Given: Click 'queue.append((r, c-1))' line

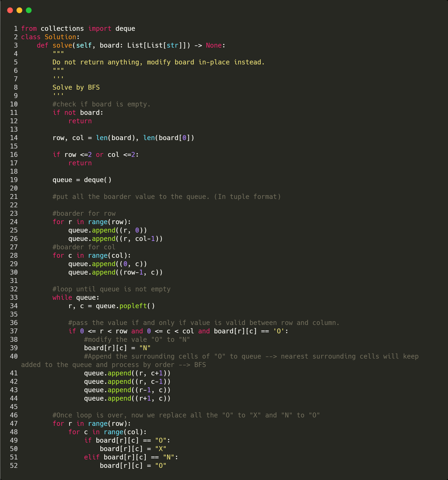Looking at the screenshot, I should pos(127,381).
